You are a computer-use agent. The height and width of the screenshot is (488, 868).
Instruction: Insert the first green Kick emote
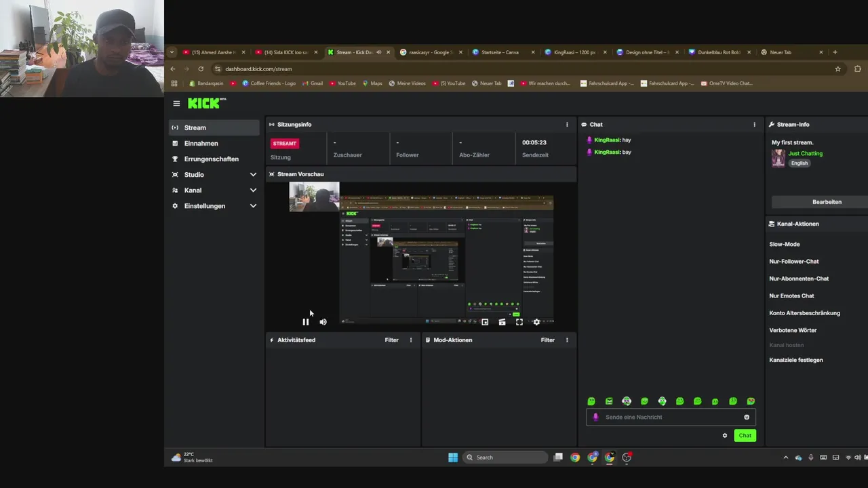click(x=591, y=401)
